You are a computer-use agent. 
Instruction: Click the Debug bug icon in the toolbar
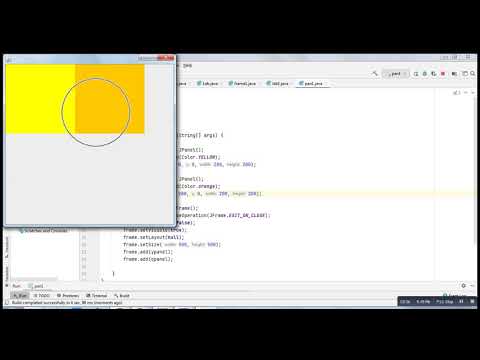point(425,74)
